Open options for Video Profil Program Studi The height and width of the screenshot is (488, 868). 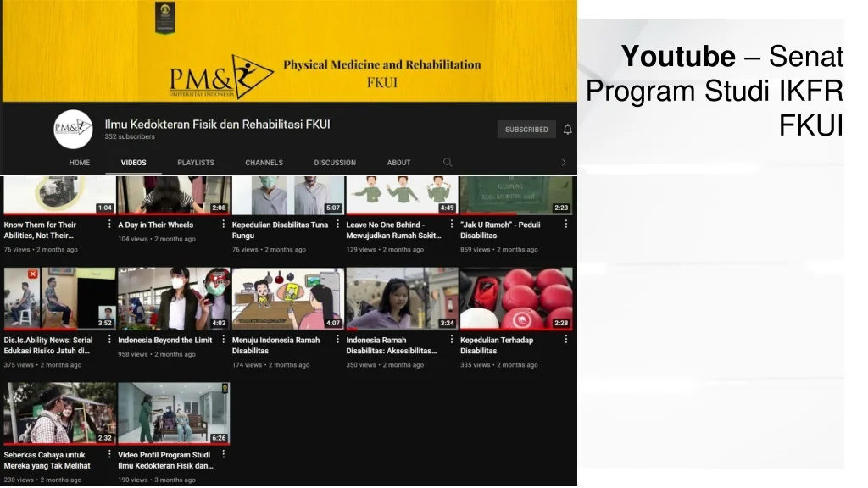(223, 454)
